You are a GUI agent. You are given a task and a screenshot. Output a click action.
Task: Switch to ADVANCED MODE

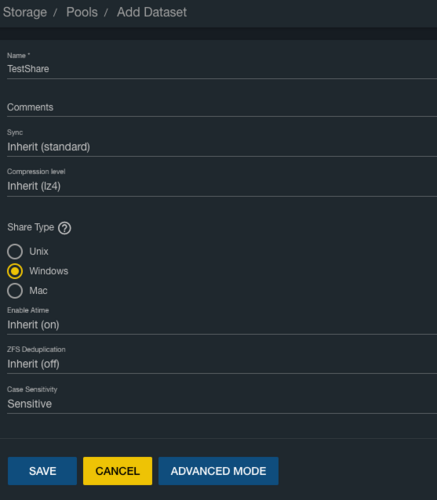pyautogui.click(x=218, y=471)
